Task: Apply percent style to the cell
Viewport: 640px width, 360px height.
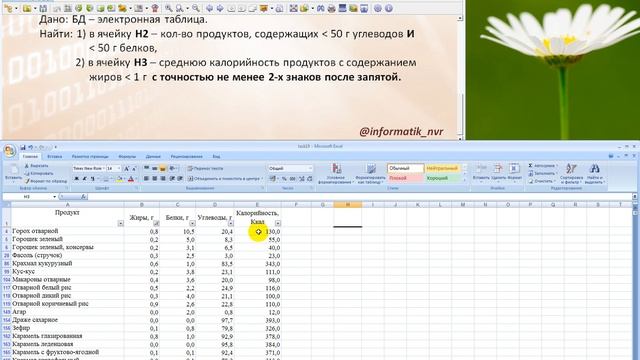Action: pyautogui.click(x=284, y=179)
